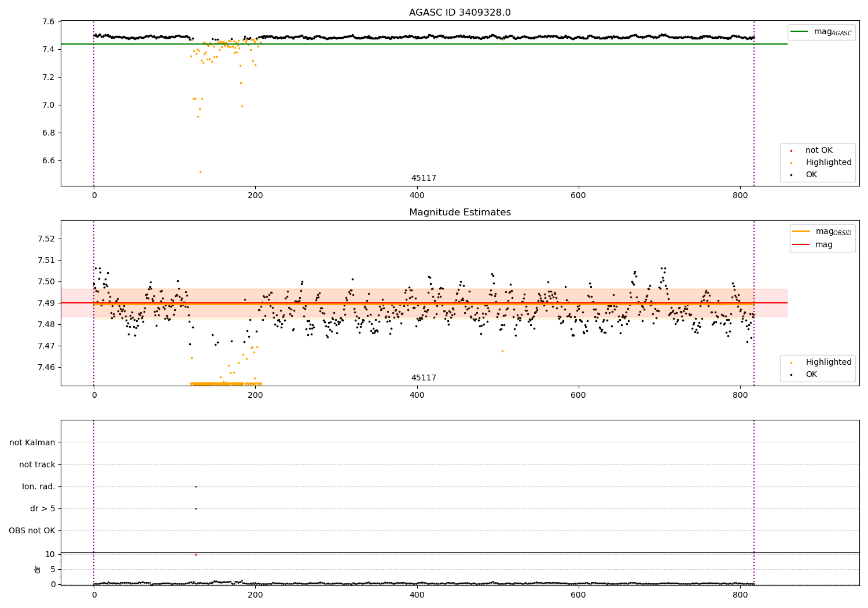Viewport: 868px width, 608px height.
Task: Click the 800 x-axis tick under the top plot
Action: 740,196
